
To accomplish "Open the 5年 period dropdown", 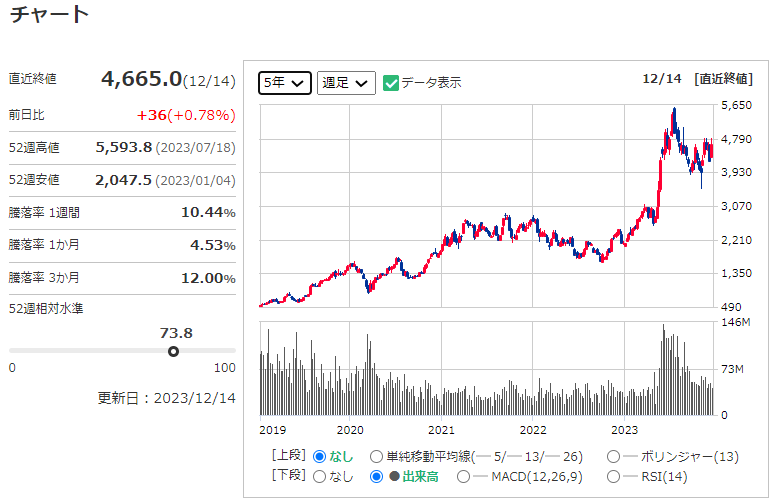I will pos(284,83).
